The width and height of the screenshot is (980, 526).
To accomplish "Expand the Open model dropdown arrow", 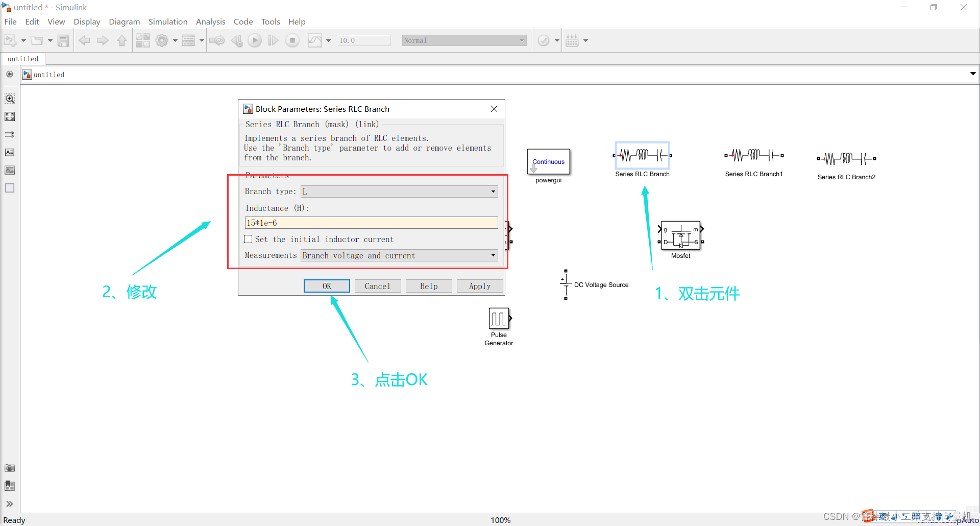I will (50, 40).
